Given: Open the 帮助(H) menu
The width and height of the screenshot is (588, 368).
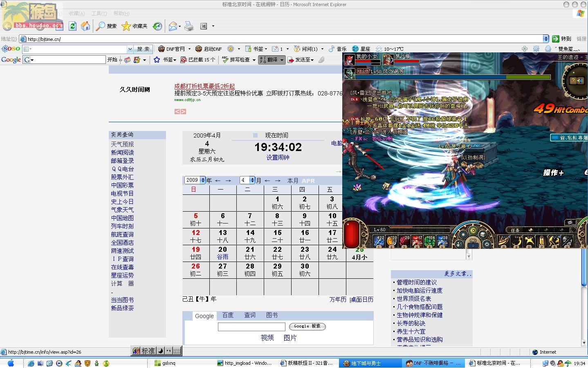Looking at the screenshot, I should coord(121,14).
